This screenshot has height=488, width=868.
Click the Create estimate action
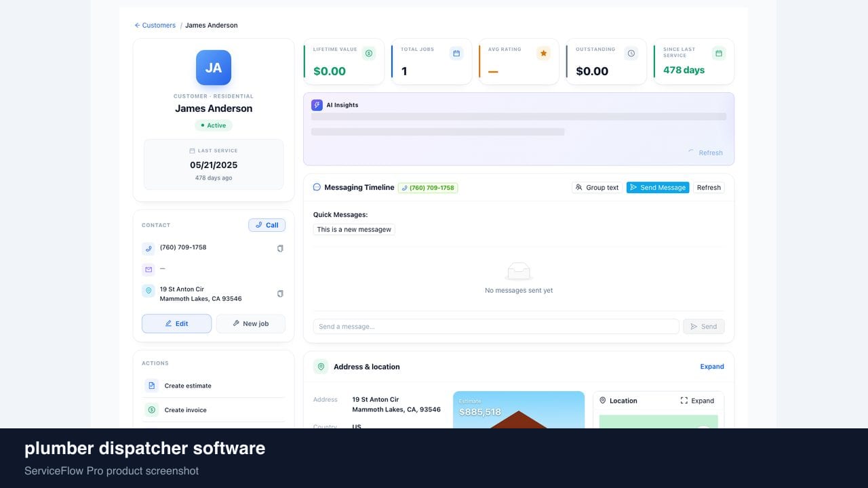(x=214, y=386)
